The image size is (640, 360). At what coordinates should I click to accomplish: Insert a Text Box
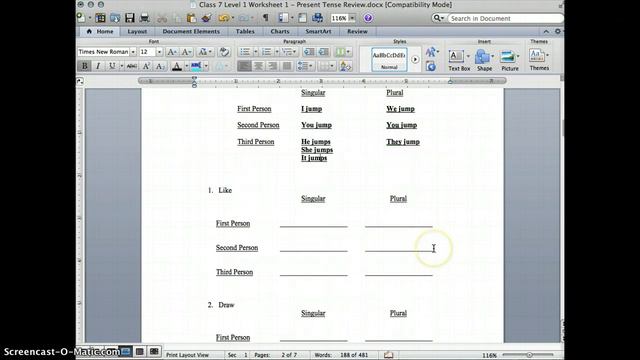pos(459,60)
